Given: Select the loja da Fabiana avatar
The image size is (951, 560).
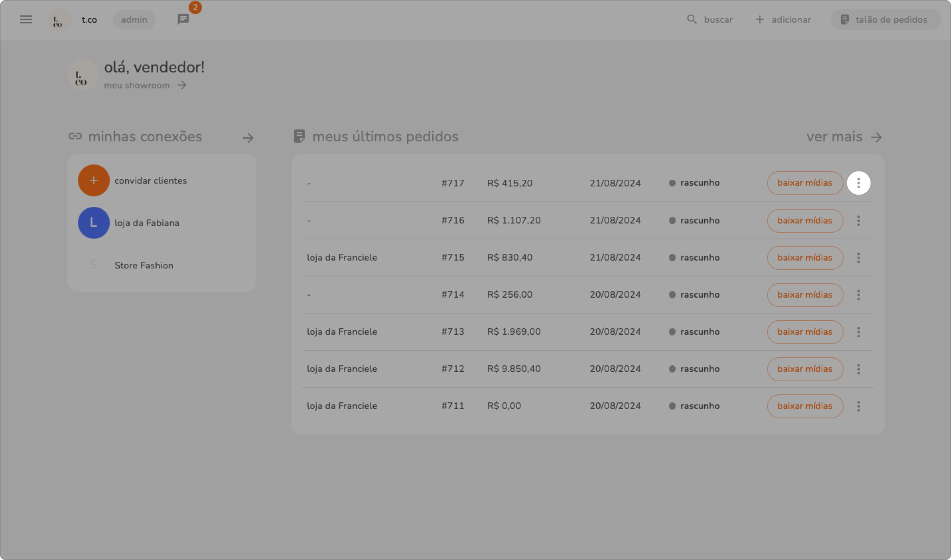Looking at the screenshot, I should tap(94, 223).
